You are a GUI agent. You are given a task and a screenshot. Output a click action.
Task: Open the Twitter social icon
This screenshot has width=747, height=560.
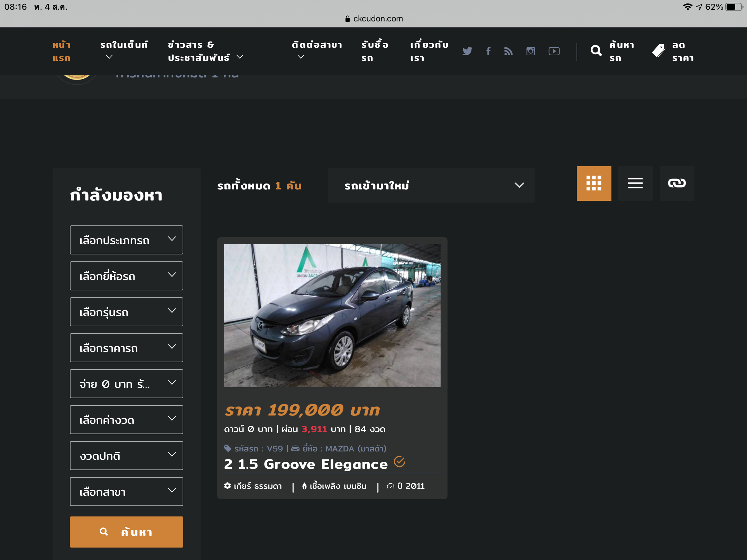(467, 51)
